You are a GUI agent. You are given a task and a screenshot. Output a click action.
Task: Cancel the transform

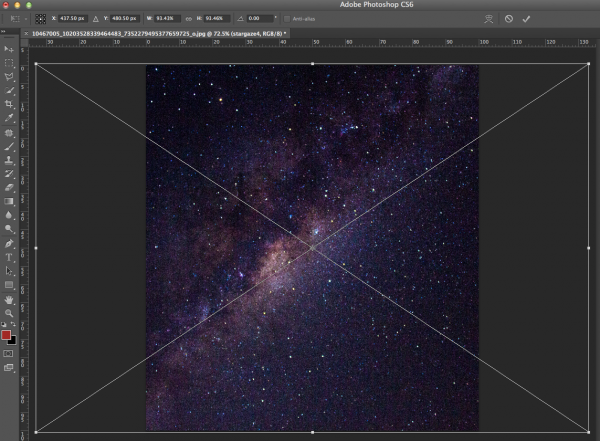(x=508, y=18)
